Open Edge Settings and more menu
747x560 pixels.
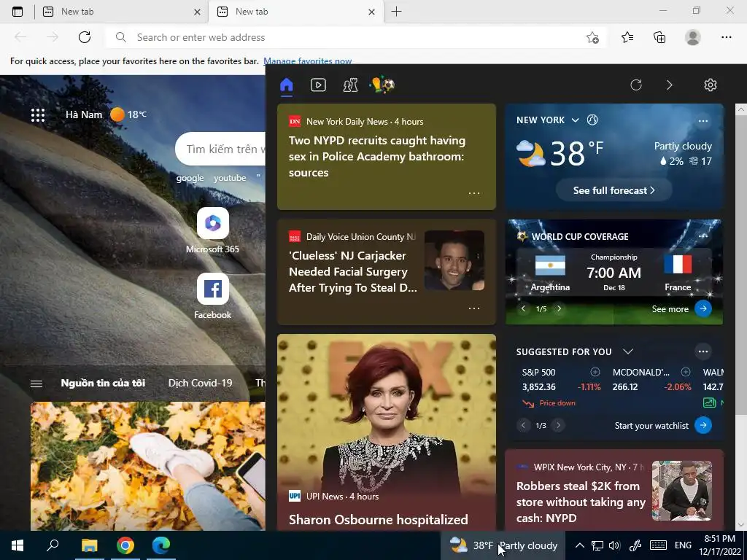point(726,37)
